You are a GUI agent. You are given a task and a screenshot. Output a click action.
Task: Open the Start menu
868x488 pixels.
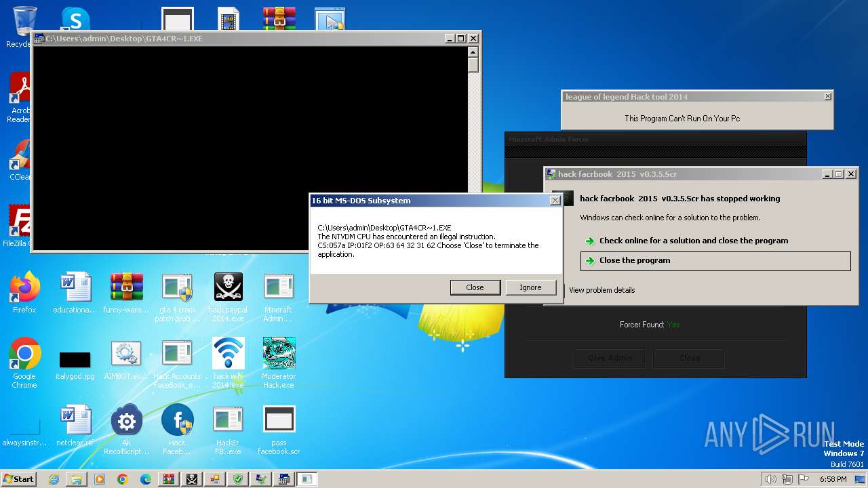click(x=18, y=479)
